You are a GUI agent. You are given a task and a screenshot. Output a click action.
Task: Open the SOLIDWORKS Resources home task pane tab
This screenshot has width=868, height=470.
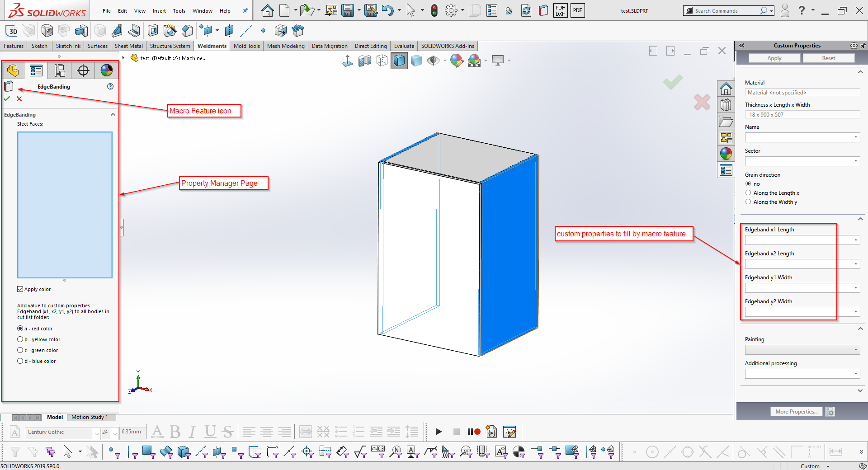[726, 89]
